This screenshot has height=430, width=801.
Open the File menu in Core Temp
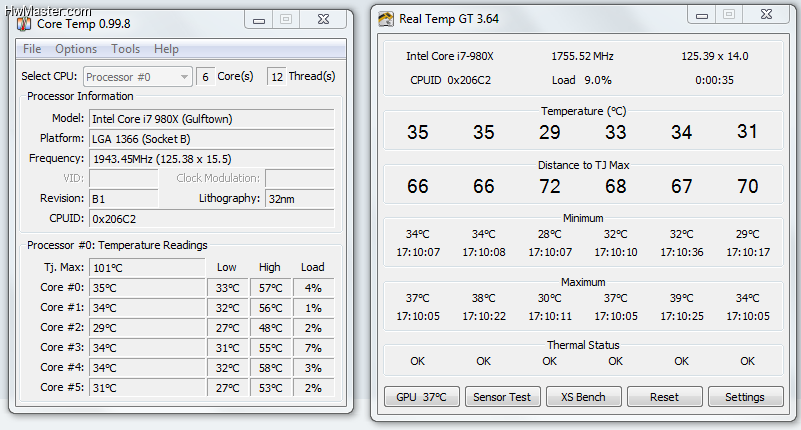tap(32, 49)
